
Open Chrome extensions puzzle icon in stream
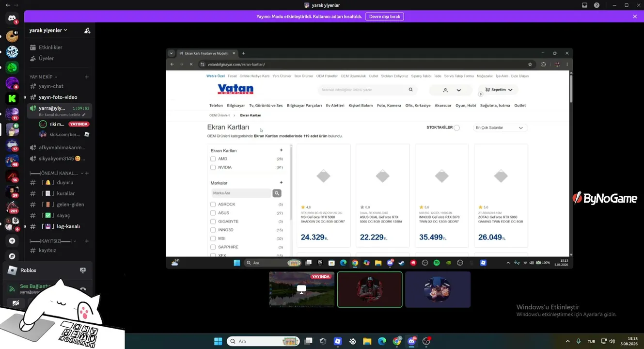543,64
